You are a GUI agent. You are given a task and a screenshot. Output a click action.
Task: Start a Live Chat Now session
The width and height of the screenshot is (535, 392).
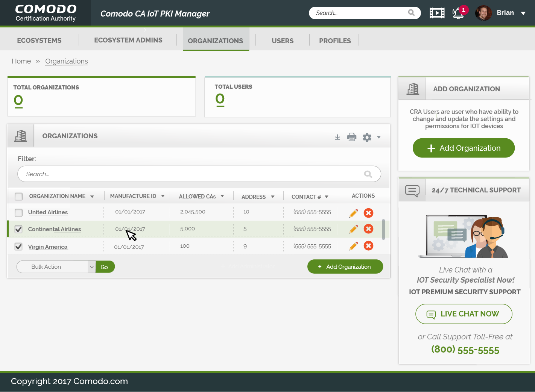(x=464, y=314)
